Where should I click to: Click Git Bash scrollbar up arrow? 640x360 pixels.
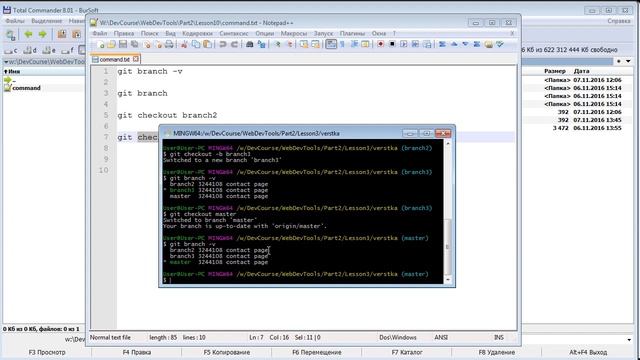tap(448, 144)
